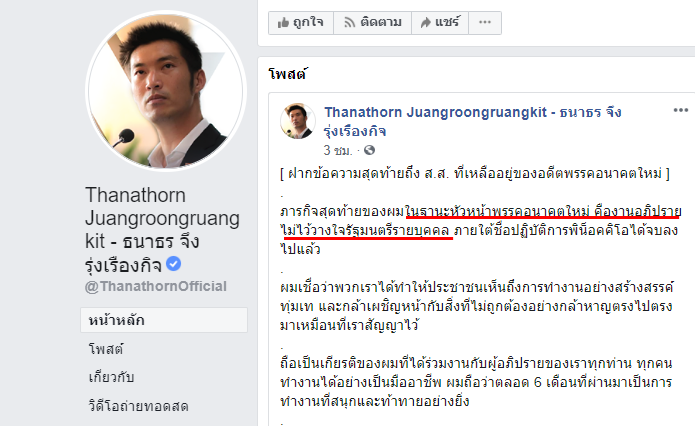Click the 3 ชม. post timestamp

(x=338, y=150)
